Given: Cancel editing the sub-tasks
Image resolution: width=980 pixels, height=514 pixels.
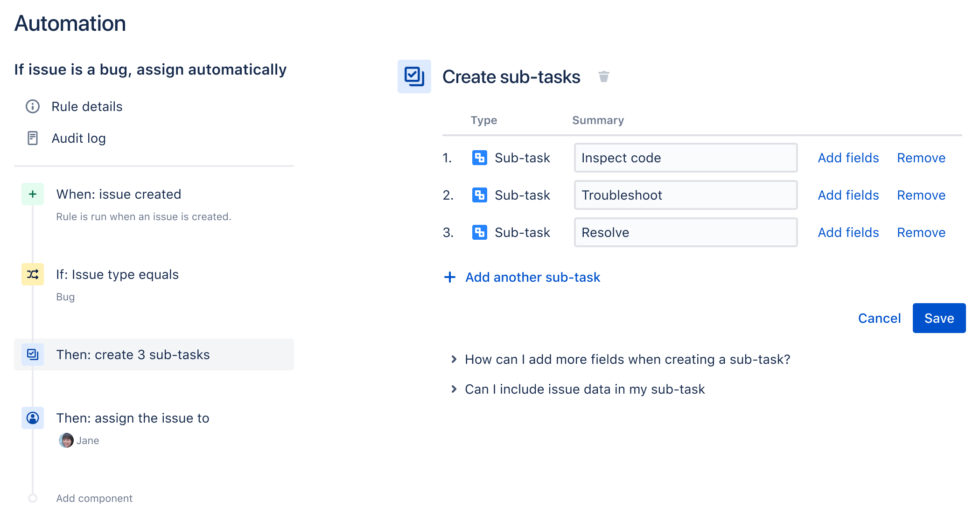Looking at the screenshot, I should point(879,318).
